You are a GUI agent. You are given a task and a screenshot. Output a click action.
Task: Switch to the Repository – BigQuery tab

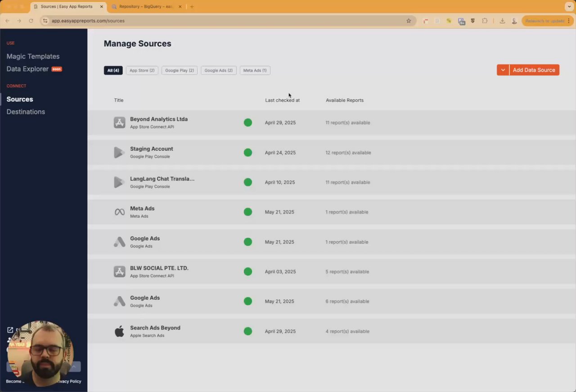coord(146,7)
